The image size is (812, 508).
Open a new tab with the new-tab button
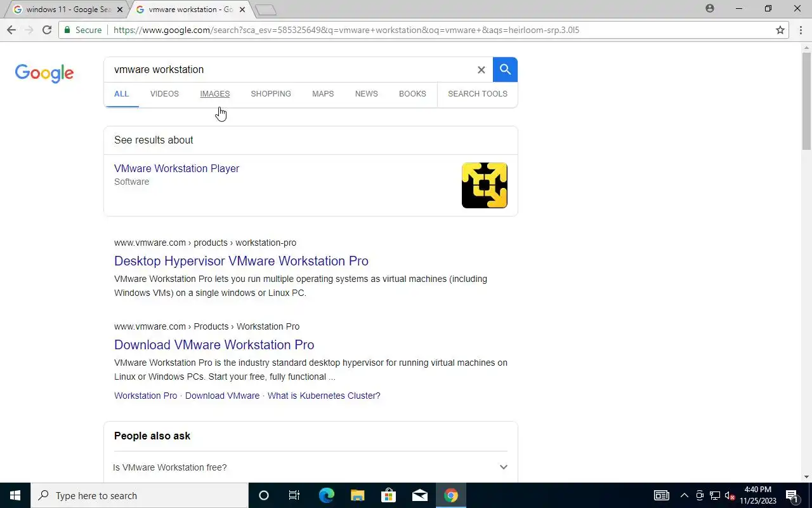tap(266, 10)
